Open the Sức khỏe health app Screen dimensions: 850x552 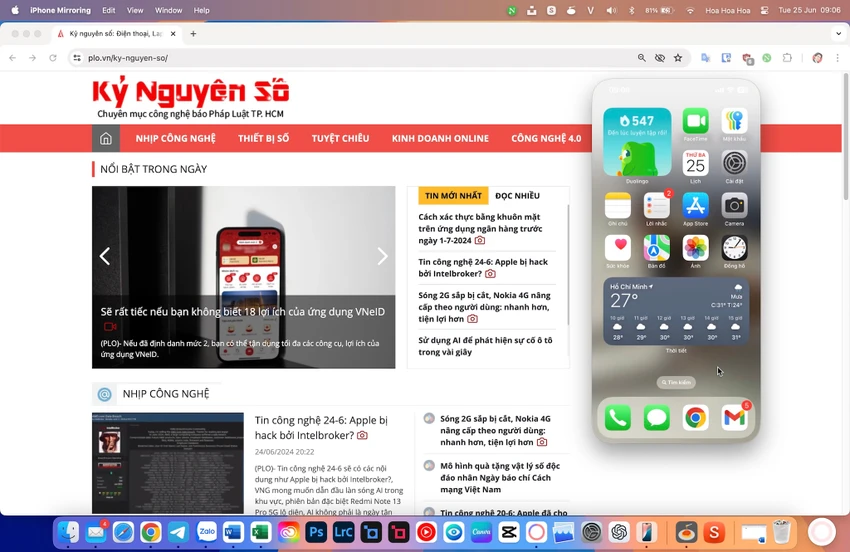[x=618, y=248]
